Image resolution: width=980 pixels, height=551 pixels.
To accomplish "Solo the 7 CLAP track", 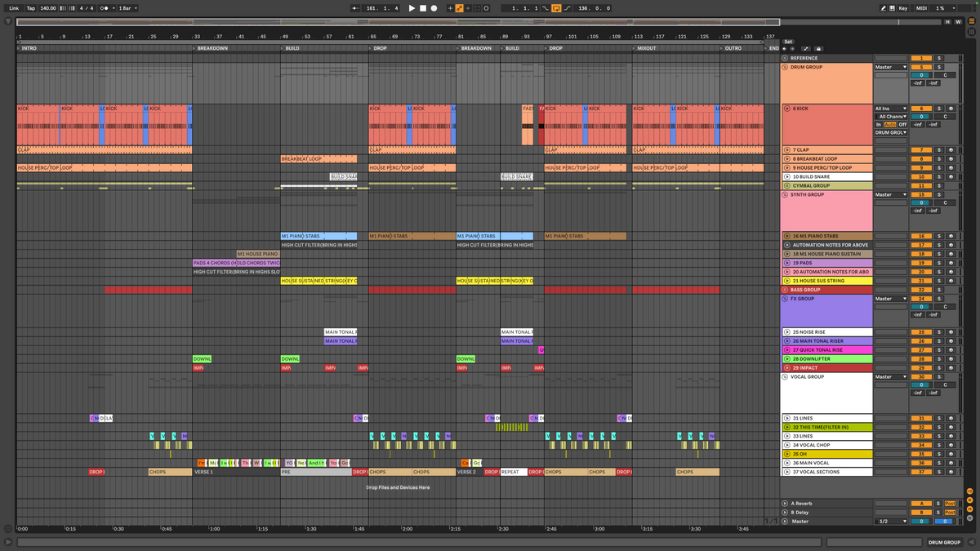I will [939, 150].
